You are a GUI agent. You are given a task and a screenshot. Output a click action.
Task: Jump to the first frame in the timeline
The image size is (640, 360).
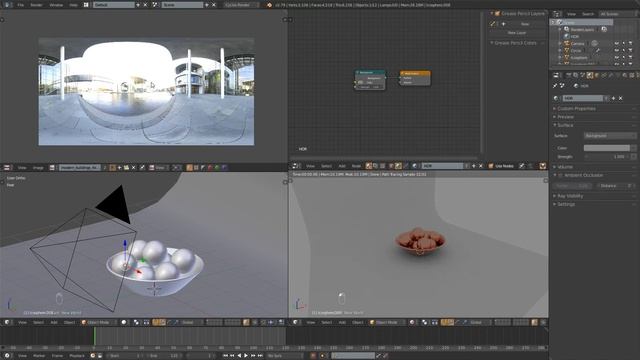[225, 356]
